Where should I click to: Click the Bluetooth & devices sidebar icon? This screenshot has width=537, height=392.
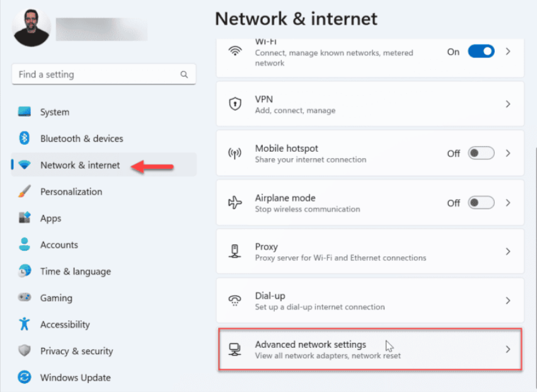click(25, 138)
